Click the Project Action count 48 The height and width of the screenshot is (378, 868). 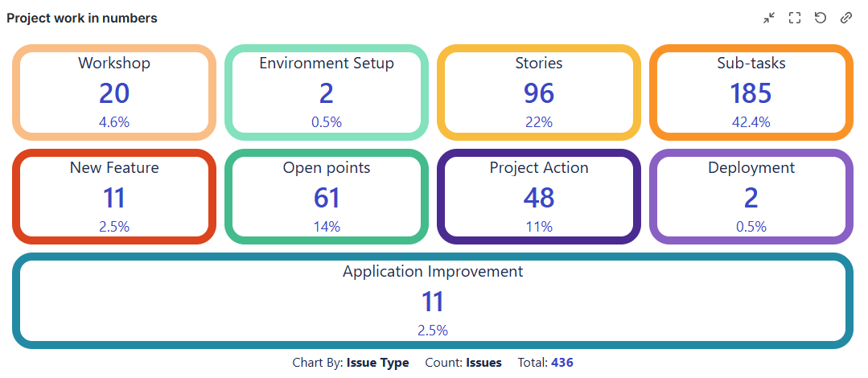pyautogui.click(x=539, y=198)
